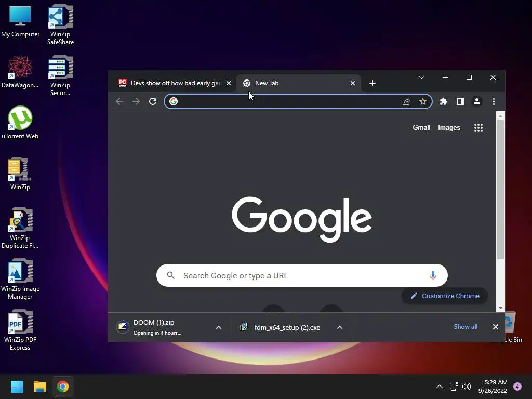Close the Devs show off tab
Screen dimensions: 532x399
tap(229, 83)
